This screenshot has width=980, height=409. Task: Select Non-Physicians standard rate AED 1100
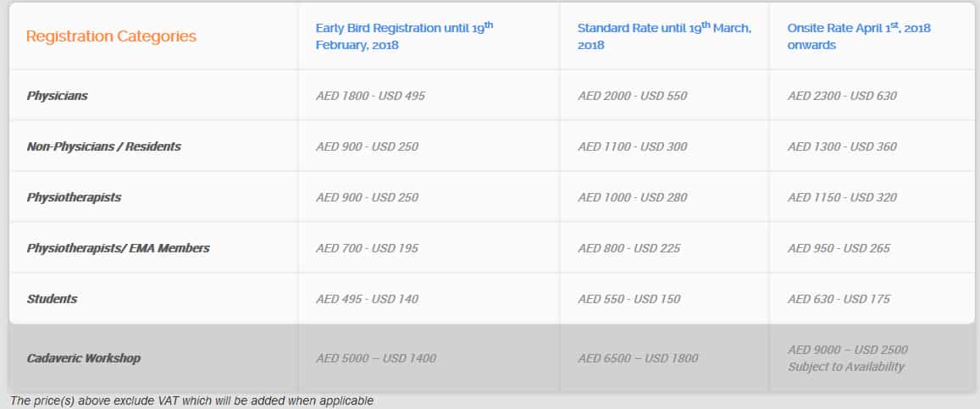point(632,146)
